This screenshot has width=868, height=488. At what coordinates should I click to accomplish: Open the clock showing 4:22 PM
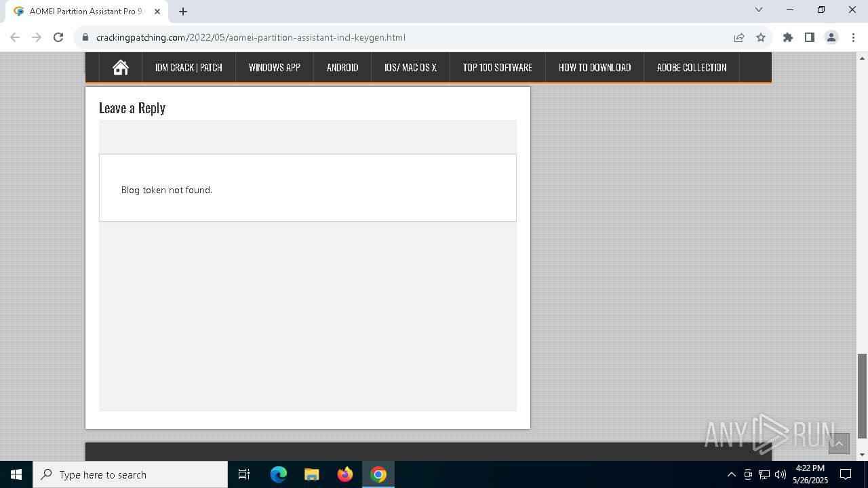[810, 474]
